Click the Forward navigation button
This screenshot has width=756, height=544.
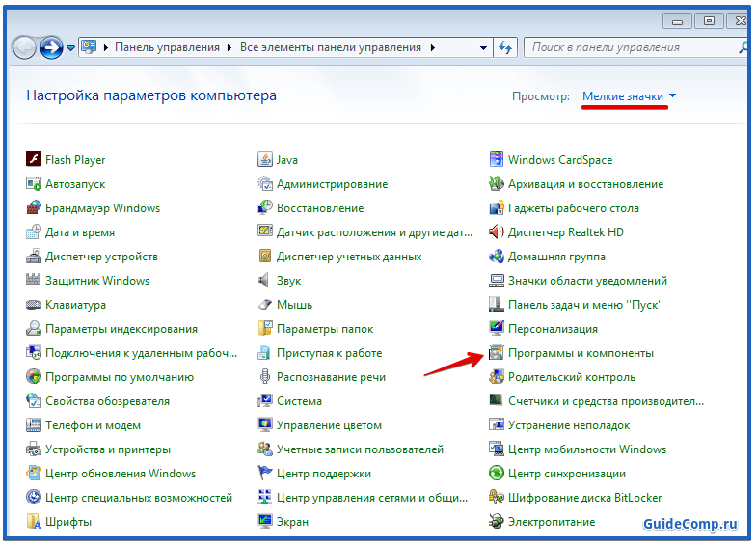coord(52,48)
